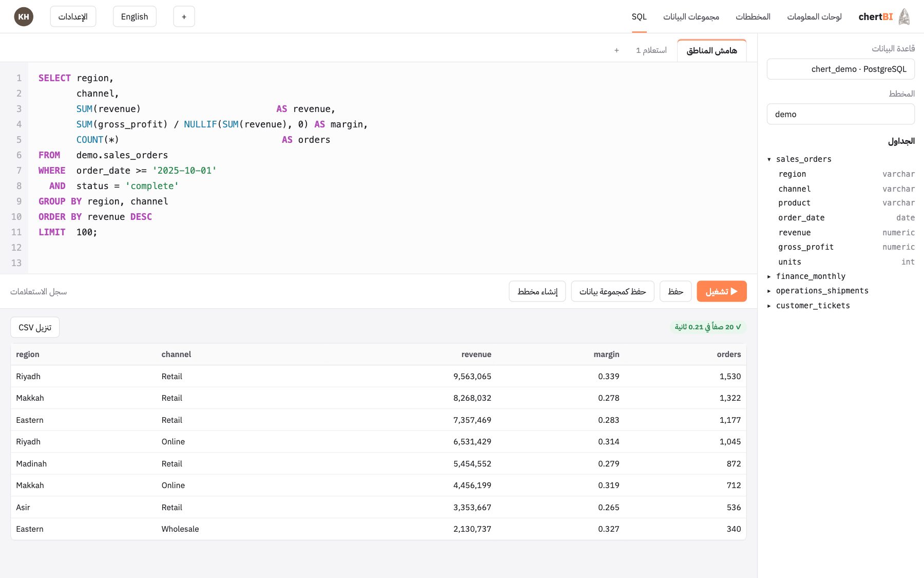This screenshot has width=924, height=578.
Task: Click the orders column header
Action: tap(729, 355)
